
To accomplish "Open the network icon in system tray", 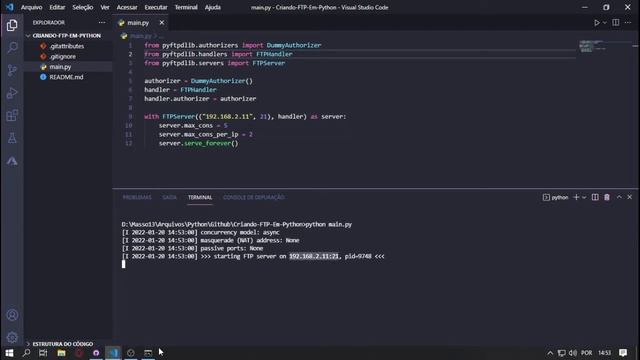I will 562,353.
